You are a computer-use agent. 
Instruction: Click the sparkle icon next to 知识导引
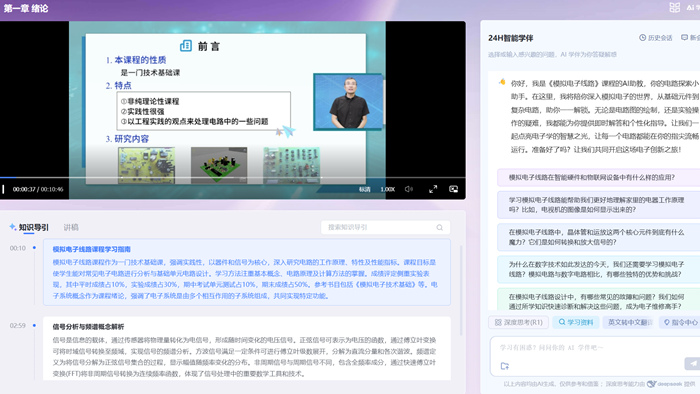12,227
